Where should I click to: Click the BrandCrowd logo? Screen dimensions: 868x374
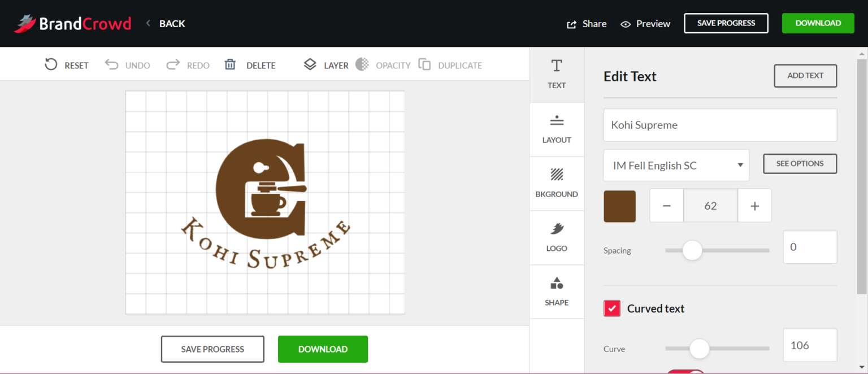click(72, 23)
